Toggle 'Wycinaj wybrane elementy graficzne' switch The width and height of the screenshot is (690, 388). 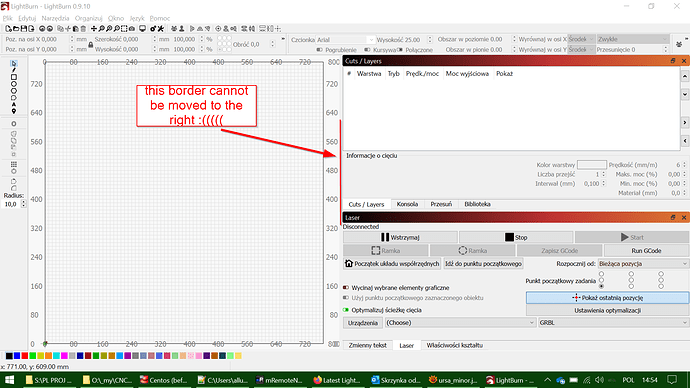click(346, 288)
